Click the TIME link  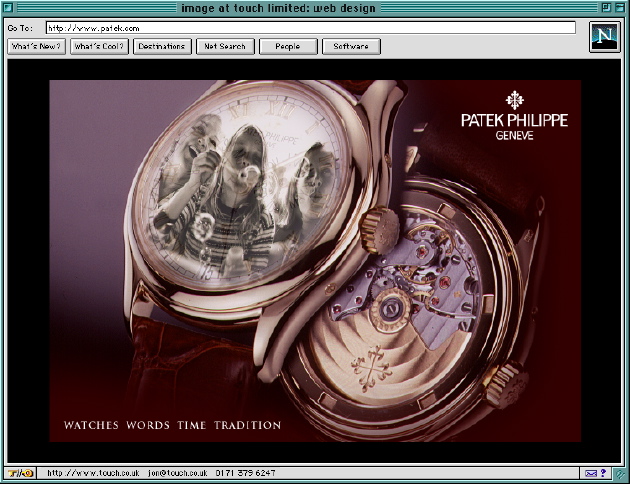192,425
